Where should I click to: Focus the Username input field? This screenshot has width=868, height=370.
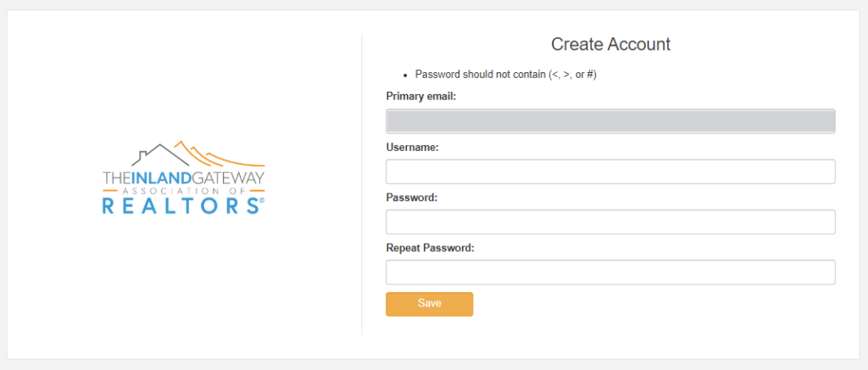point(610,171)
